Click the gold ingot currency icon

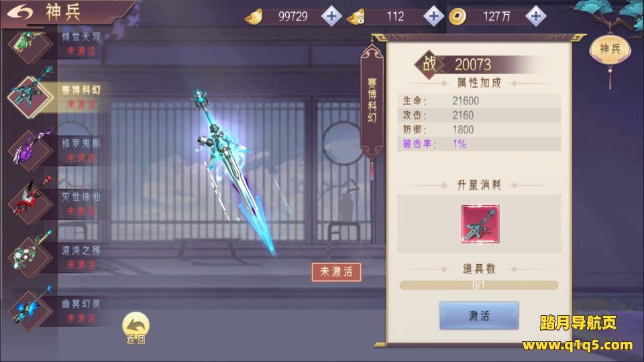click(254, 16)
